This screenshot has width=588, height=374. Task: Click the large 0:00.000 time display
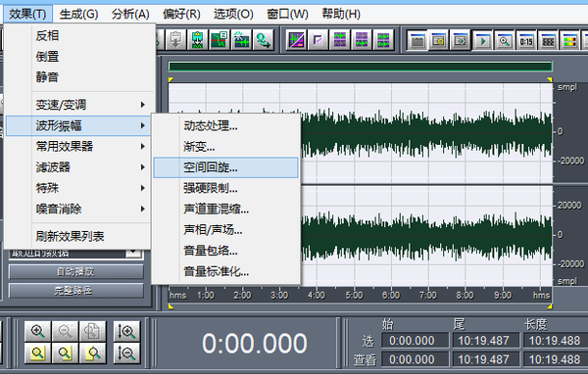(x=255, y=344)
